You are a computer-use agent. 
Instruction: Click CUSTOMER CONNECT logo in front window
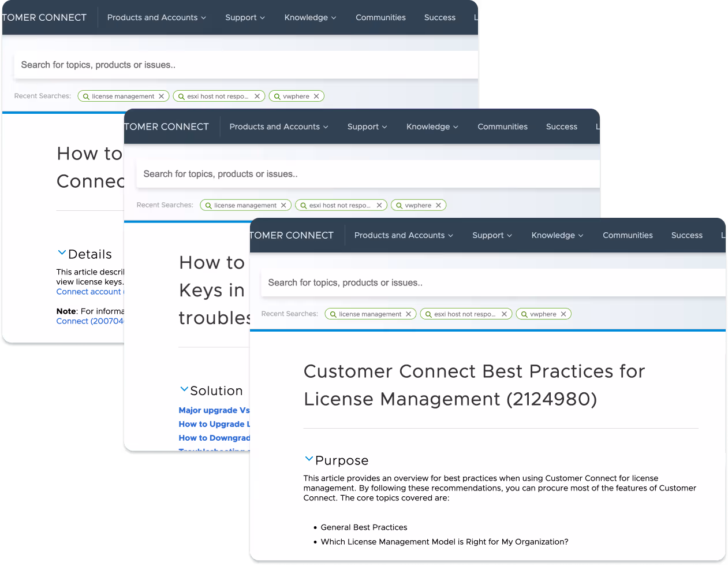tap(292, 235)
